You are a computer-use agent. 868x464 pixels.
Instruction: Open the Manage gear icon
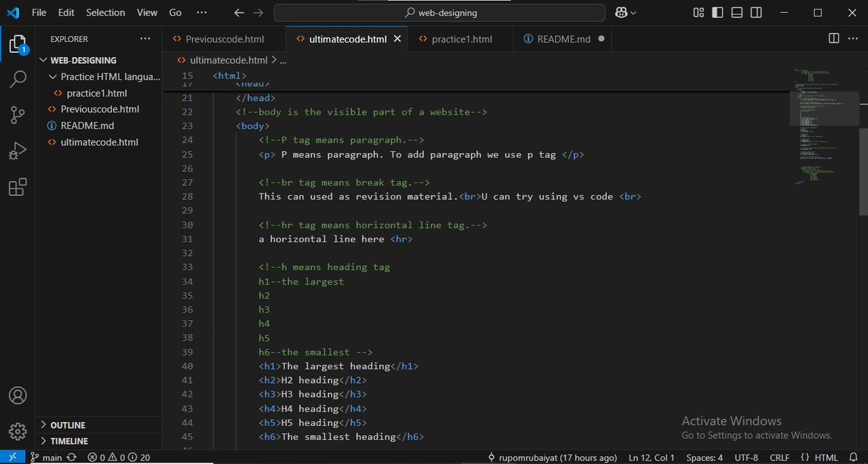tap(18, 431)
